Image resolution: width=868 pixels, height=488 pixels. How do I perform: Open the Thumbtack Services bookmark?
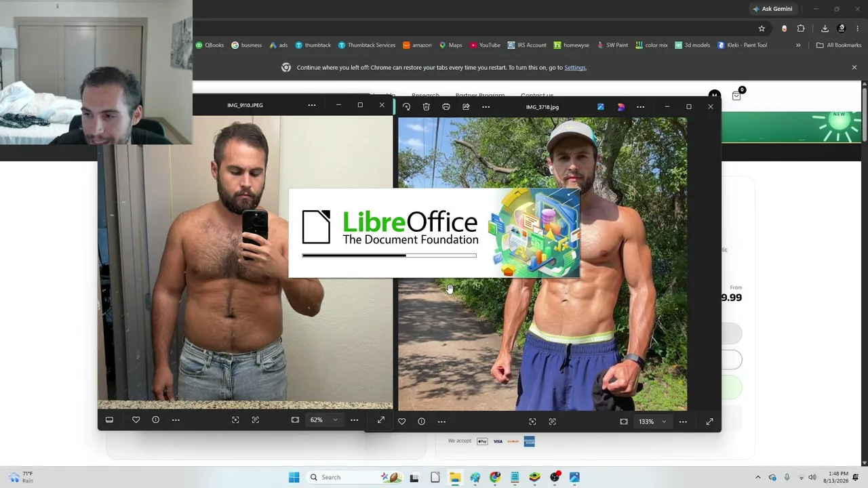point(367,45)
